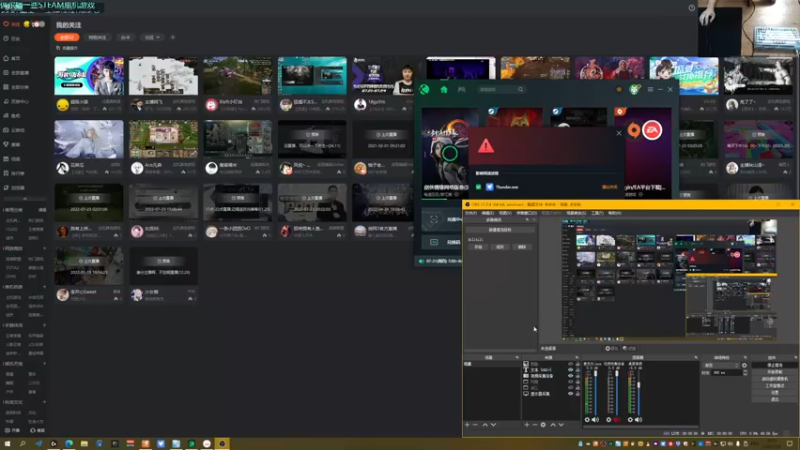This screenshot has width=800, height=450.
Task: Open the OBS scenes panel dock menu
Action: click(517, 358)
